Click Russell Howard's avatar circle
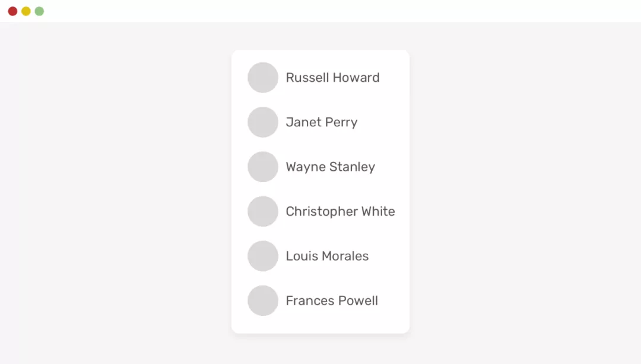Viewport: 641px width, 364px height. tap(263, 78)
